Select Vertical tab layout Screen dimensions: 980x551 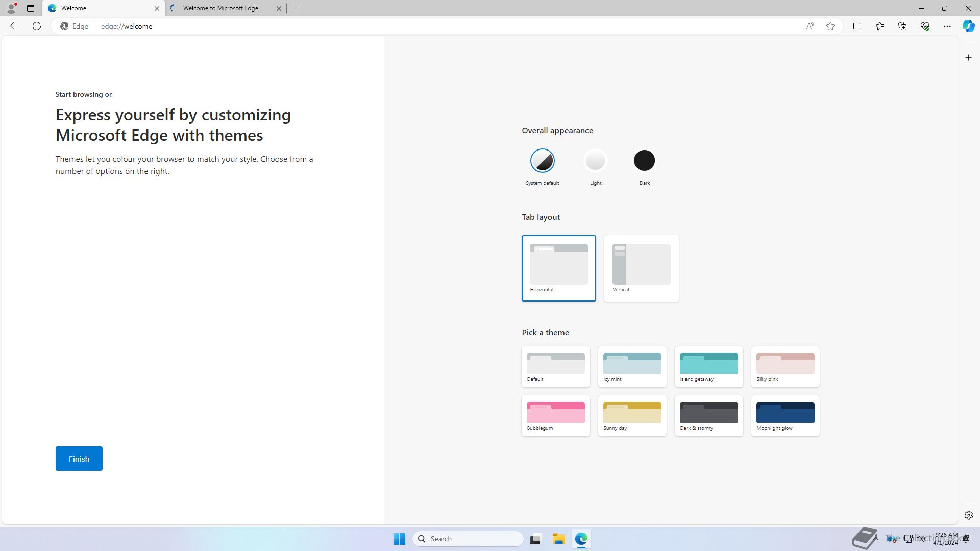tap(641, 268)
